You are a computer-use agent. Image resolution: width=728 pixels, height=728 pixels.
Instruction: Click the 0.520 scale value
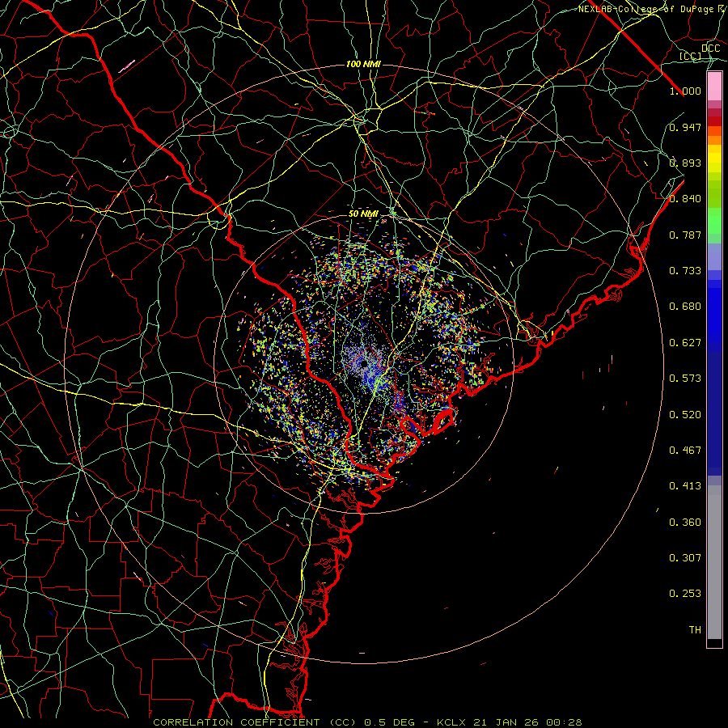(685, 415)
